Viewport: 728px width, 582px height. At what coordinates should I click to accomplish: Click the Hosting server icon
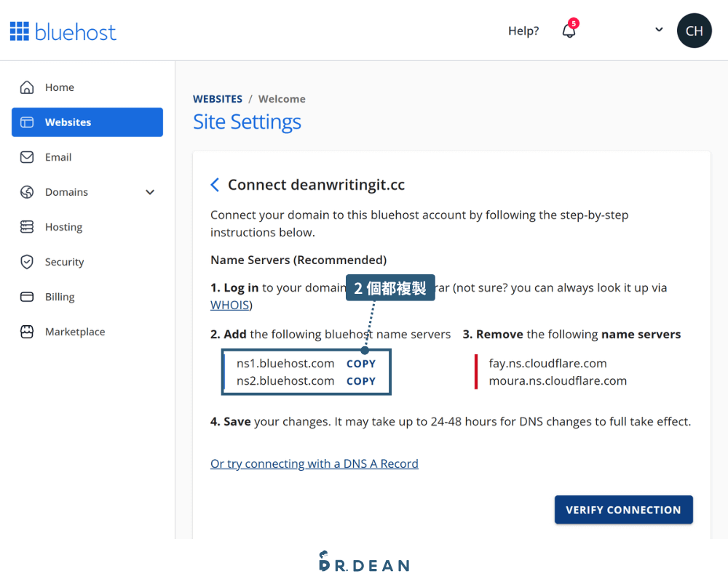coord(27,226)
